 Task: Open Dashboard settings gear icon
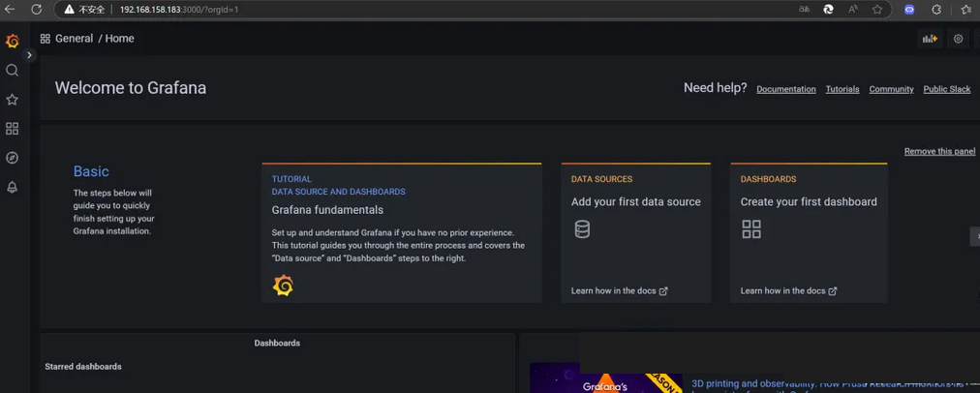click(x=958, y=39)
